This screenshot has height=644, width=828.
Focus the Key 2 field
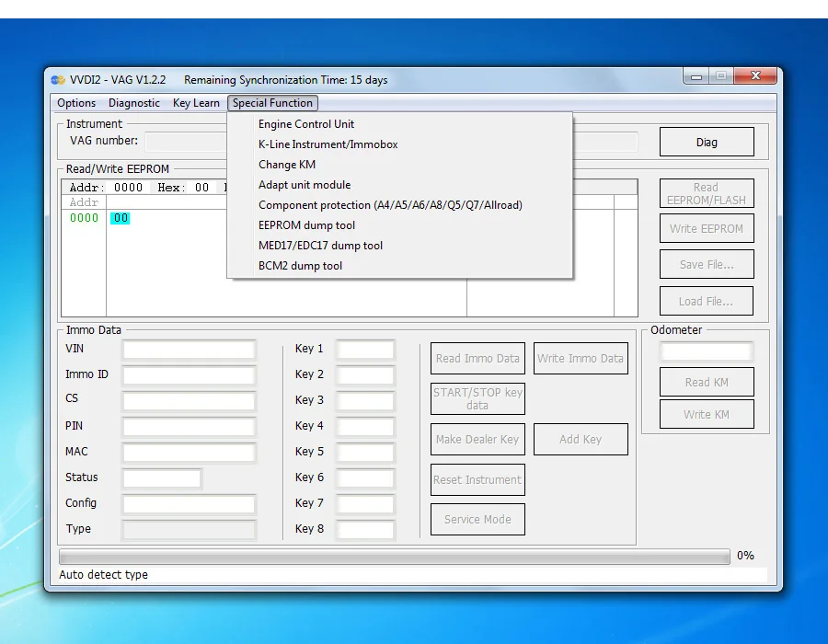point(365,375)
